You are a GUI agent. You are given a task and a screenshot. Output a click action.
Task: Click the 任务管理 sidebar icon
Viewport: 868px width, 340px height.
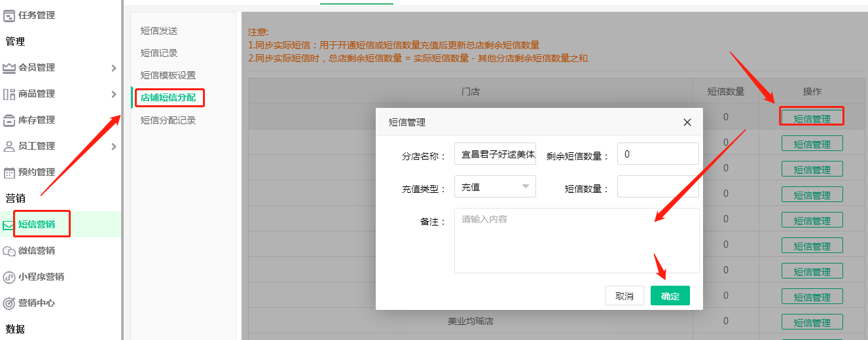point(9,15)
